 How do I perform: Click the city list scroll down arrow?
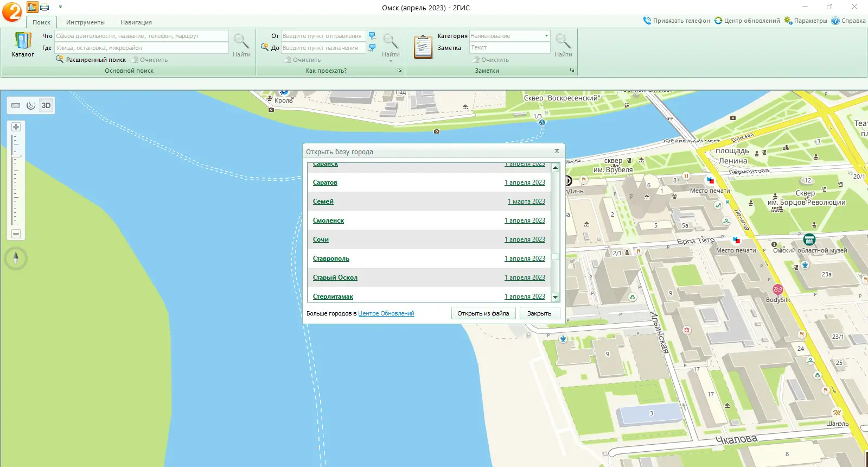pos(555,297)
